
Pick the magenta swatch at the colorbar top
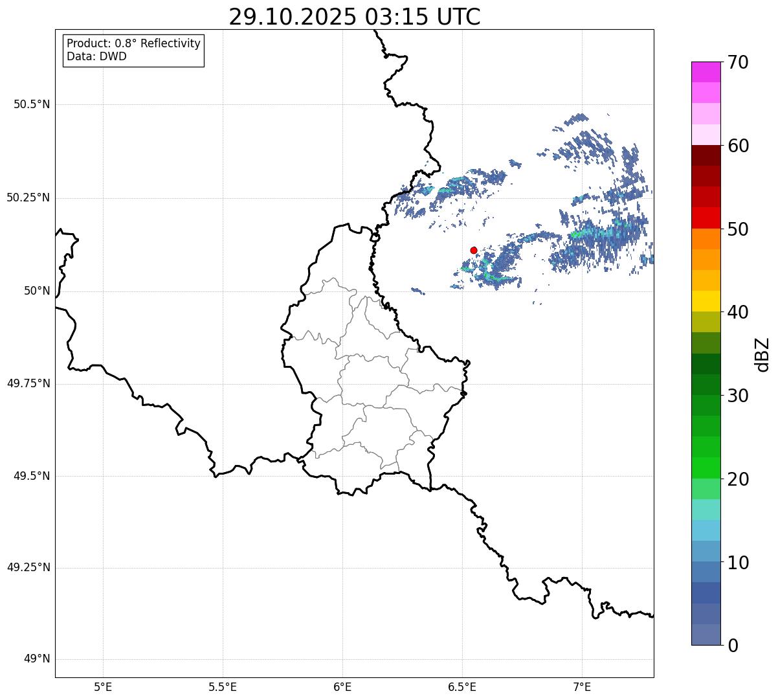point(706,72)
